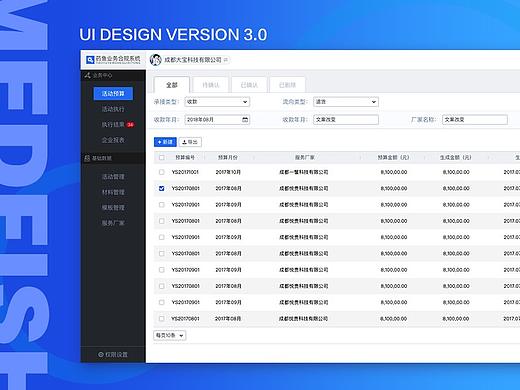This screenshot has width=520, height=390.
Task: Click the 导出 export button
Action: click(x=190, y=142)
